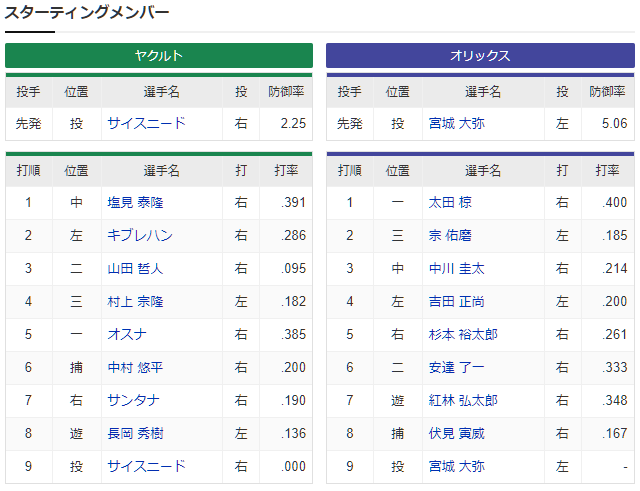Open player 吉田 正尚 profile
The image size is (640, 491).
coord(456,302)
